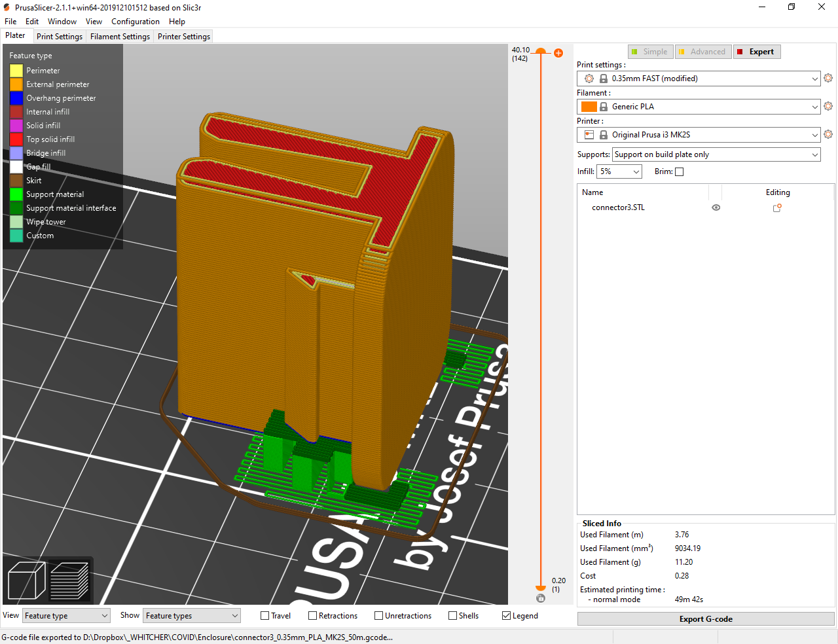Enable the Brim checkbox
This screenshot has height=644, width=838.
pyautogui.click(x=679, y=171)
